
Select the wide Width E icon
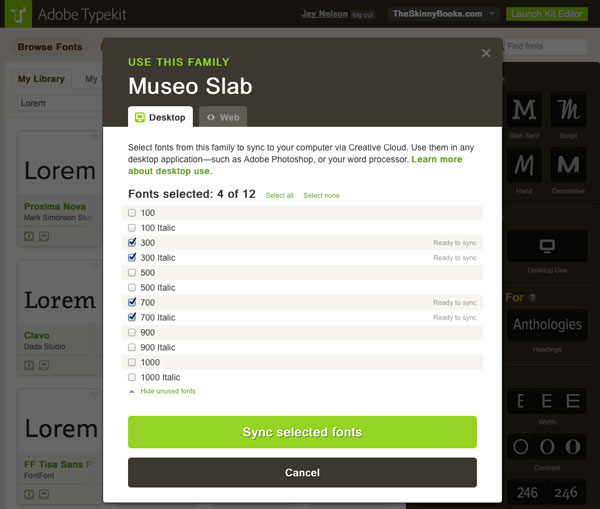pos(573,401)
